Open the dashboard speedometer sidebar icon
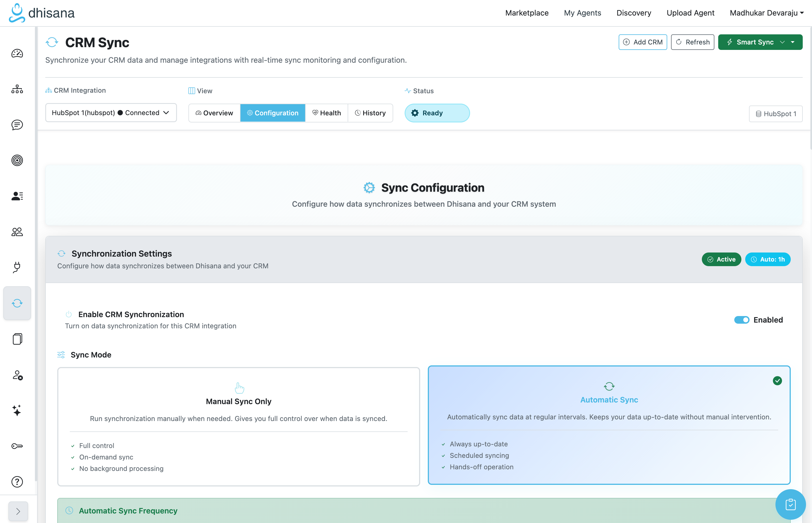The height and width of the screenshot is (523, 812). [17, 54]
